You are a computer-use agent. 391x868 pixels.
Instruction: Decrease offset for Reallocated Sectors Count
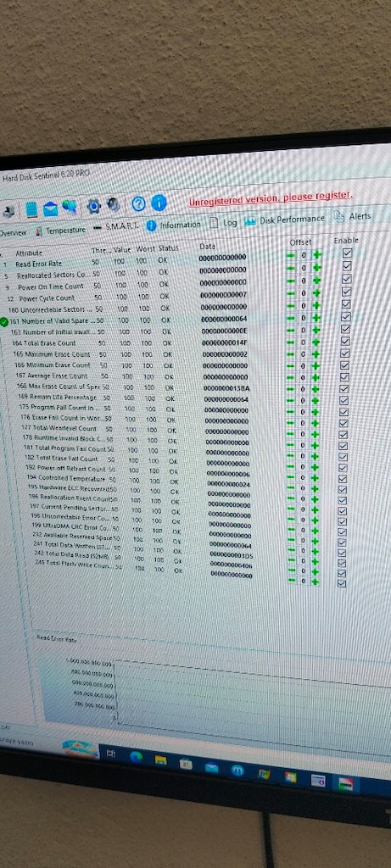pyautogui.click(x=291, y=268)
